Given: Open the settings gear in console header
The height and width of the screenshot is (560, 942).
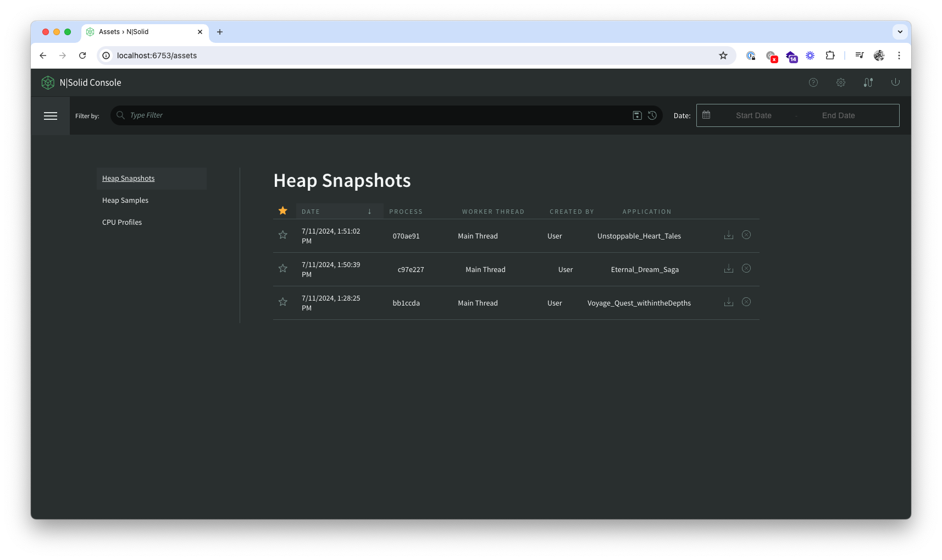Looking at the screenshot, I should (x=841, y=82).
